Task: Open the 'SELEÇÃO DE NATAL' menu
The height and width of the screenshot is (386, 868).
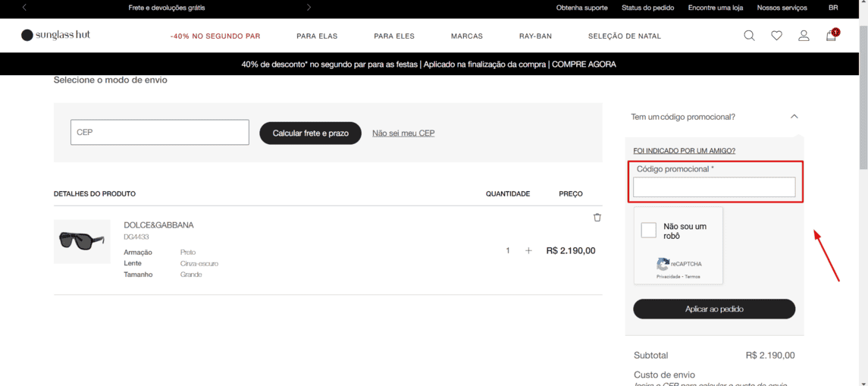Action: pyautogui.click(x=625, y=36)
